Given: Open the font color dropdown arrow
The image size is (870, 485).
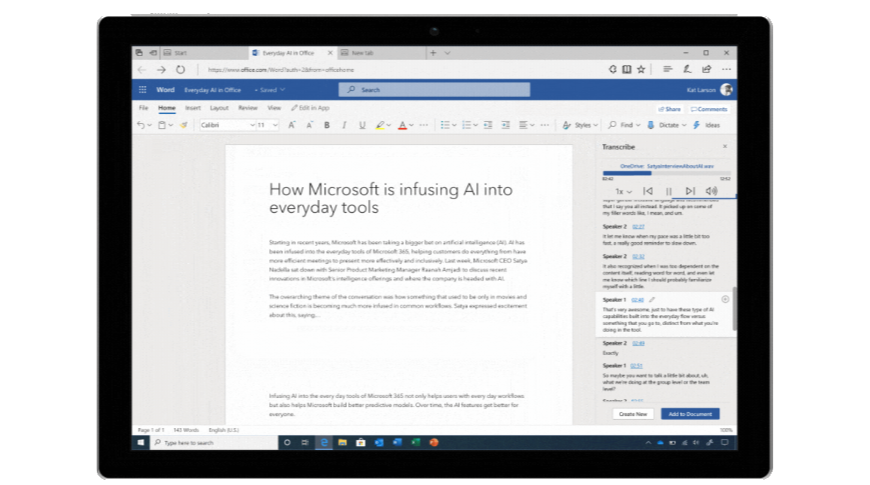Looking at the screenshot, I should (x=411, y=125).
